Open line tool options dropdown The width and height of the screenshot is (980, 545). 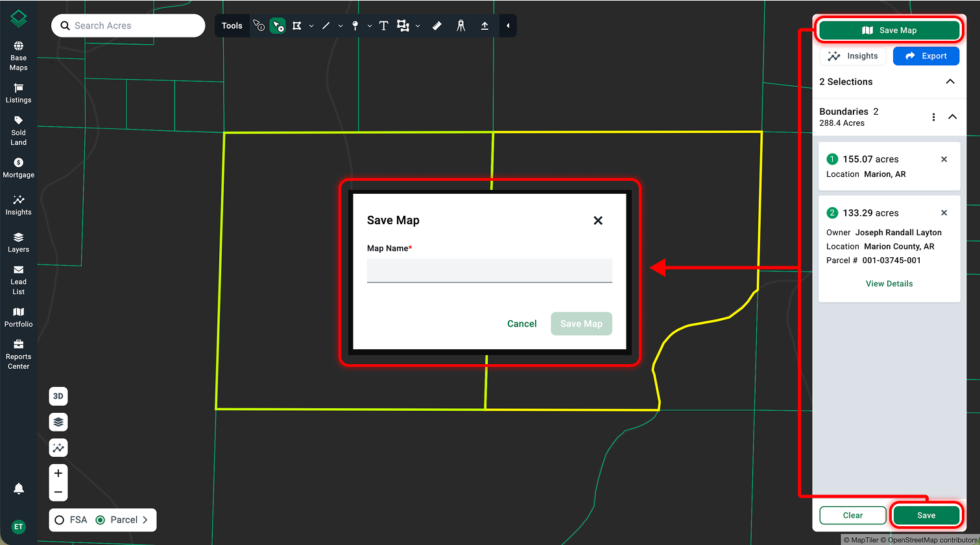pyautogui.click(x=341, y=26)
